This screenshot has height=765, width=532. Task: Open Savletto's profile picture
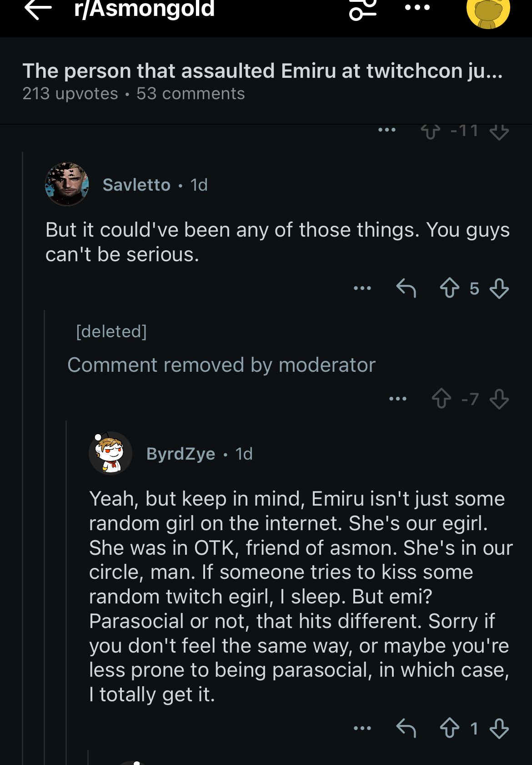(x=67, y=184)
